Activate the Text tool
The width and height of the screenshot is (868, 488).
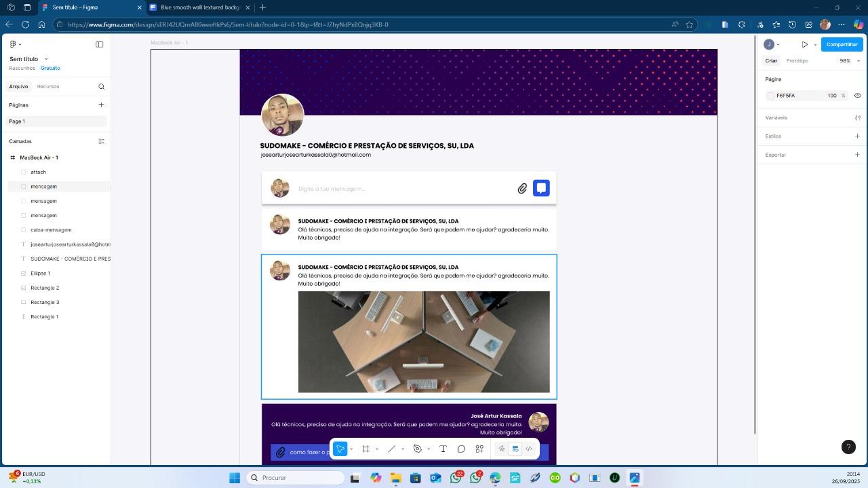point(443,449)
